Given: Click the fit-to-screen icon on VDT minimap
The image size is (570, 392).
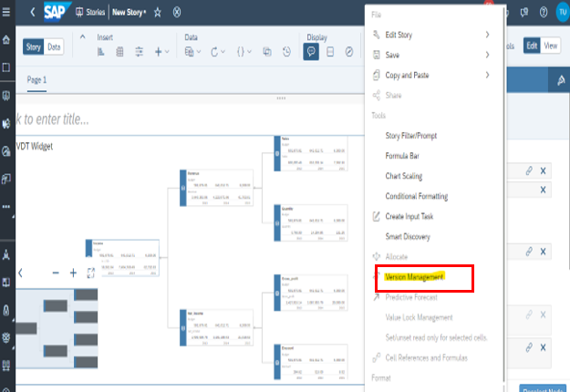Looking at the screenshot, I should coord(91,273).
